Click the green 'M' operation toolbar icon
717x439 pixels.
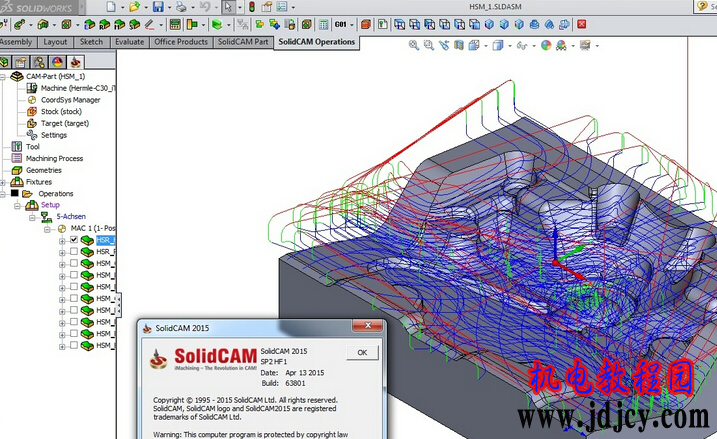coord(119,25)
